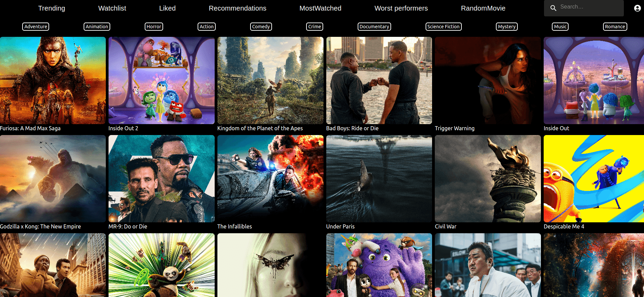Click 'The Infallibles' title text
The image size is (644, 297).
[234, 226]
